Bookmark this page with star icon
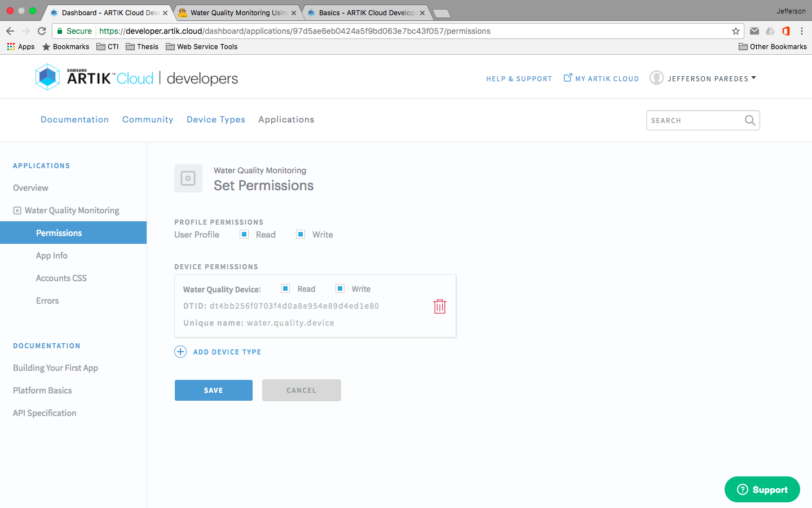 [x=735, y=31]
